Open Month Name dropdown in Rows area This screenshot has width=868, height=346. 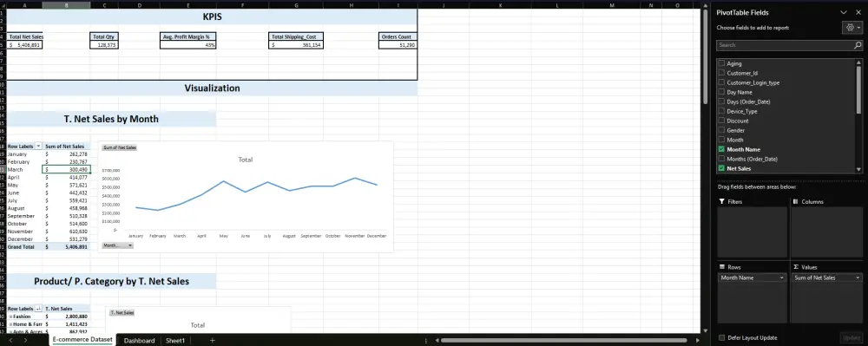point(782,277)
